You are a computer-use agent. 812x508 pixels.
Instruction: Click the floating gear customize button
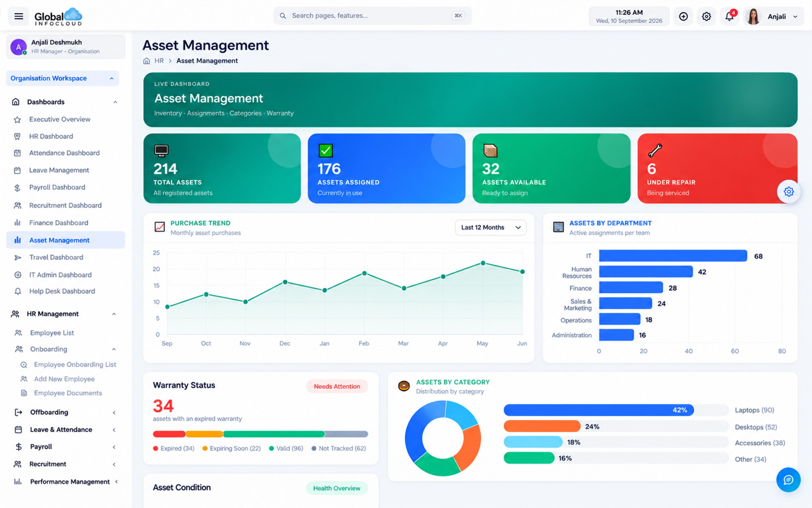789,192
